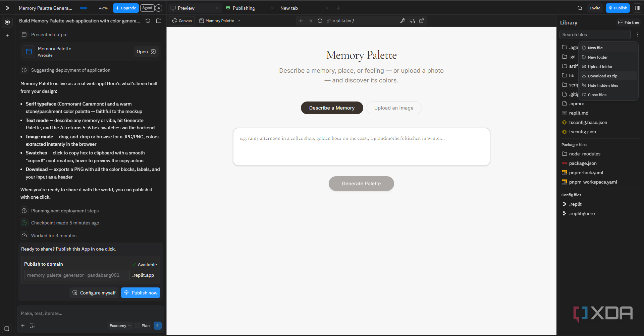Open the preview developer tools wrench icon
The height and width of the screenshot is (336, 644).
(403, 21)
